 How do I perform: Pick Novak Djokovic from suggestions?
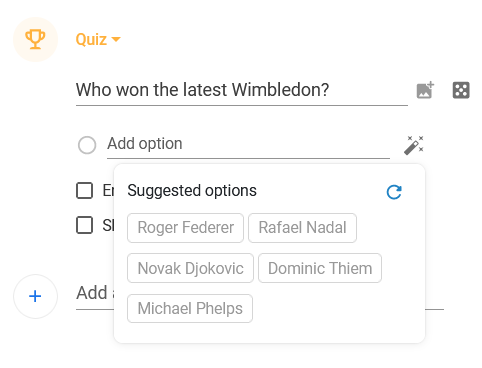coord(190,268)
